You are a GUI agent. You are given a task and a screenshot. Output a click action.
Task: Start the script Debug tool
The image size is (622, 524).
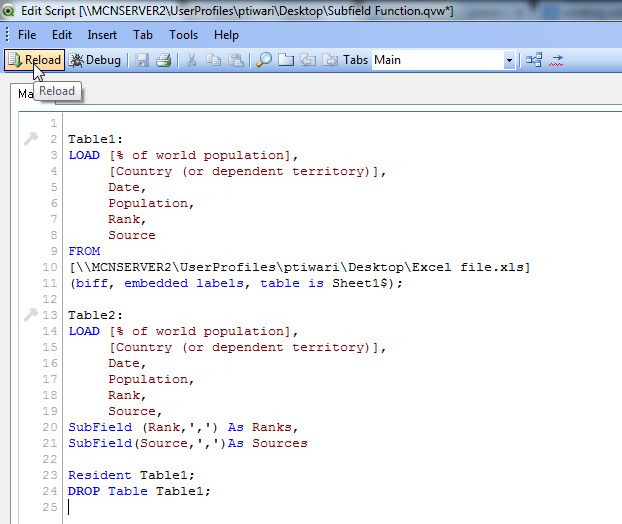(95, 60)
